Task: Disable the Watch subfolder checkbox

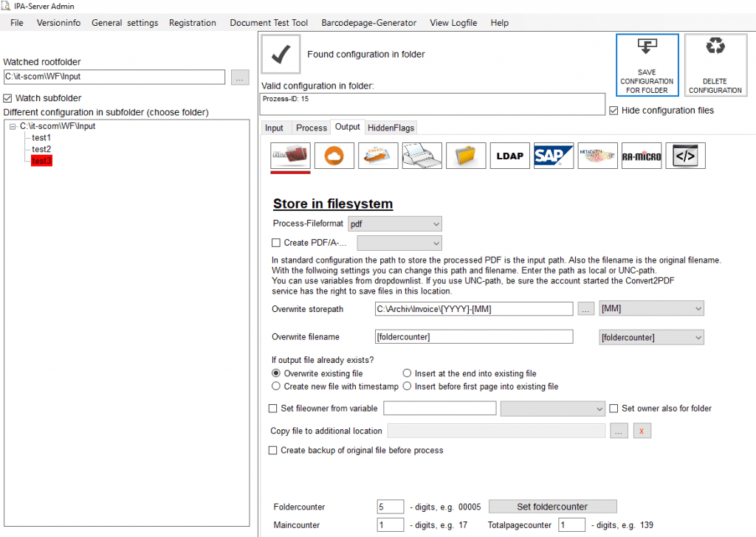Action: point(8,98)
